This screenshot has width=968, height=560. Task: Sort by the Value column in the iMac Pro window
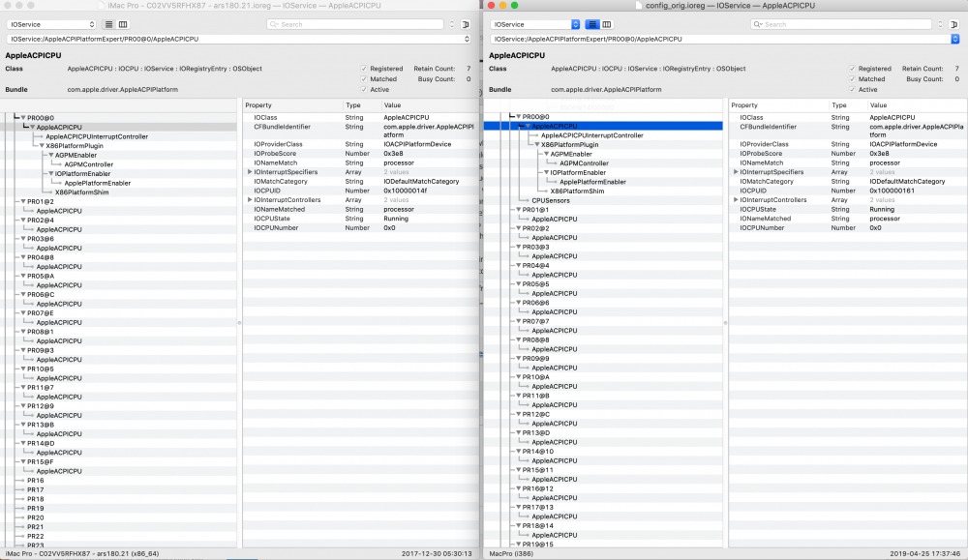point(429,105)
